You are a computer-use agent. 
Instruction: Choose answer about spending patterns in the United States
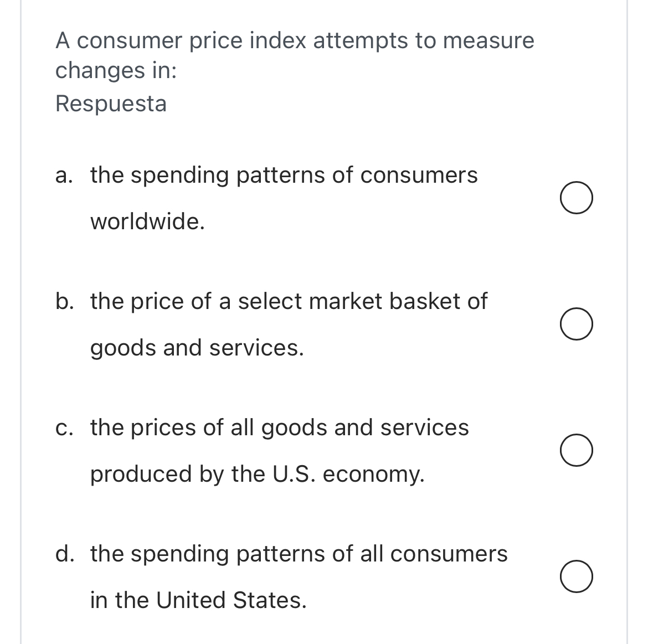[577, 577]
